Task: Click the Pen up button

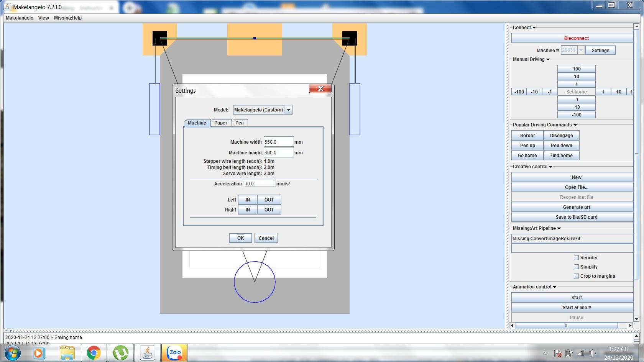Action: point(527,146)
